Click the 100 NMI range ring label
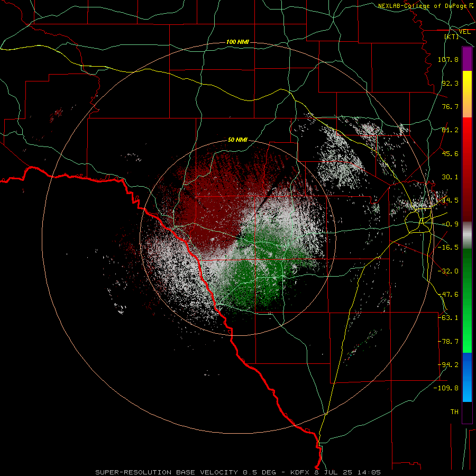 237,42
